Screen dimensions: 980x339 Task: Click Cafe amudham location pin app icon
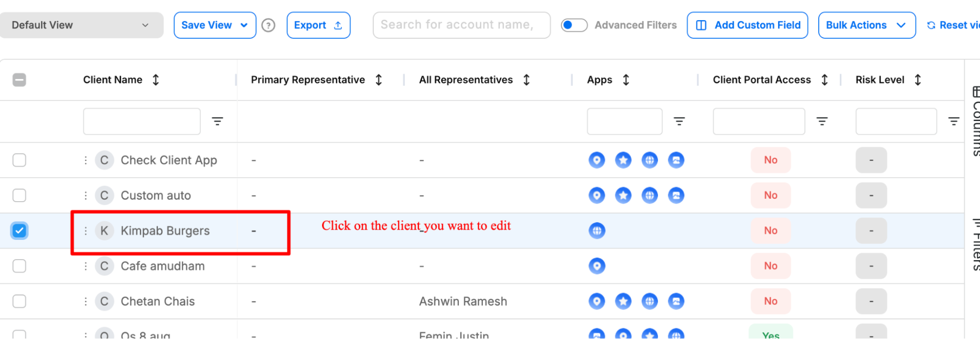(x=597, y=266)
